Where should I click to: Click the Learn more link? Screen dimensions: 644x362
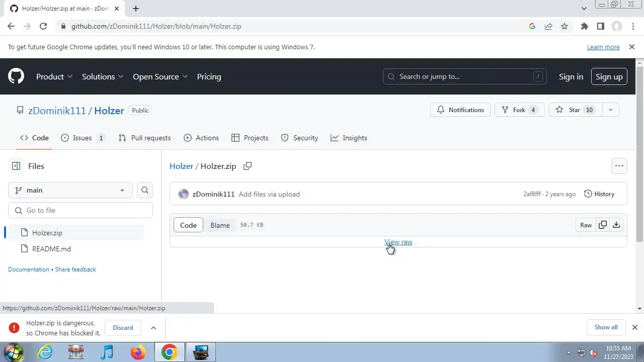pyautogui.click(x=603, y=47)
